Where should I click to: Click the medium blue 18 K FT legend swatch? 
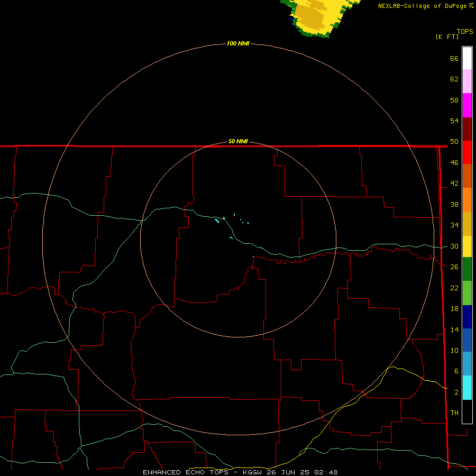(467, 340)
